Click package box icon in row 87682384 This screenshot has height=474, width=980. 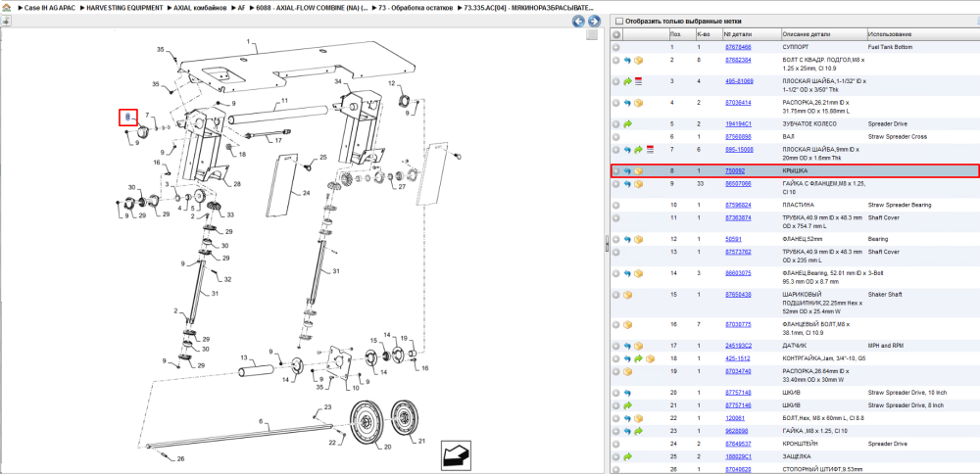point(639,61)
